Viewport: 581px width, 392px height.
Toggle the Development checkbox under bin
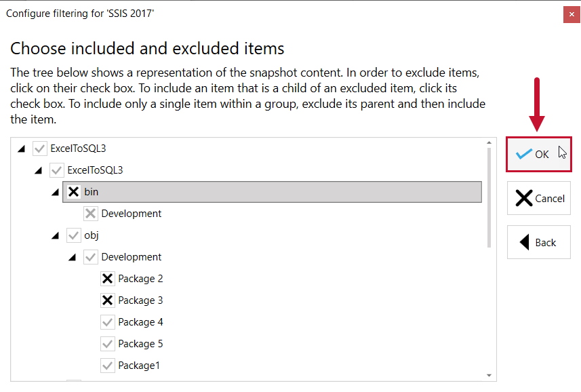point(91,214)
